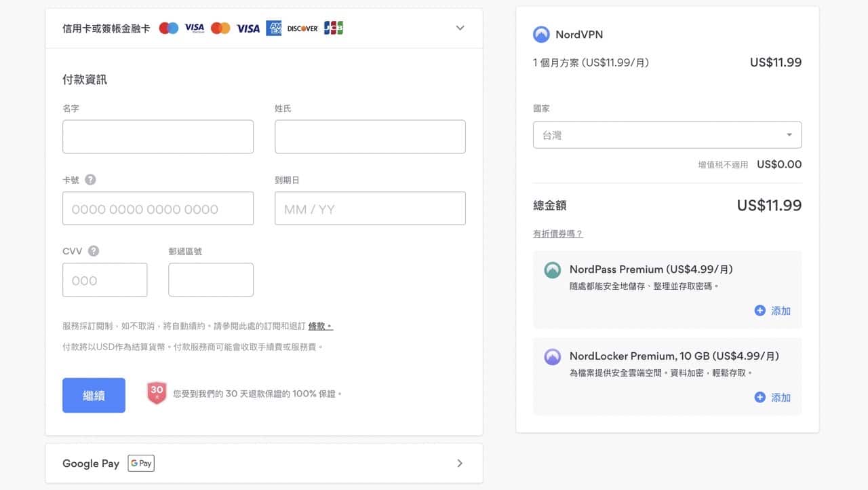
Task: Click the Mastercard logo
Action: tap(220, 28)
